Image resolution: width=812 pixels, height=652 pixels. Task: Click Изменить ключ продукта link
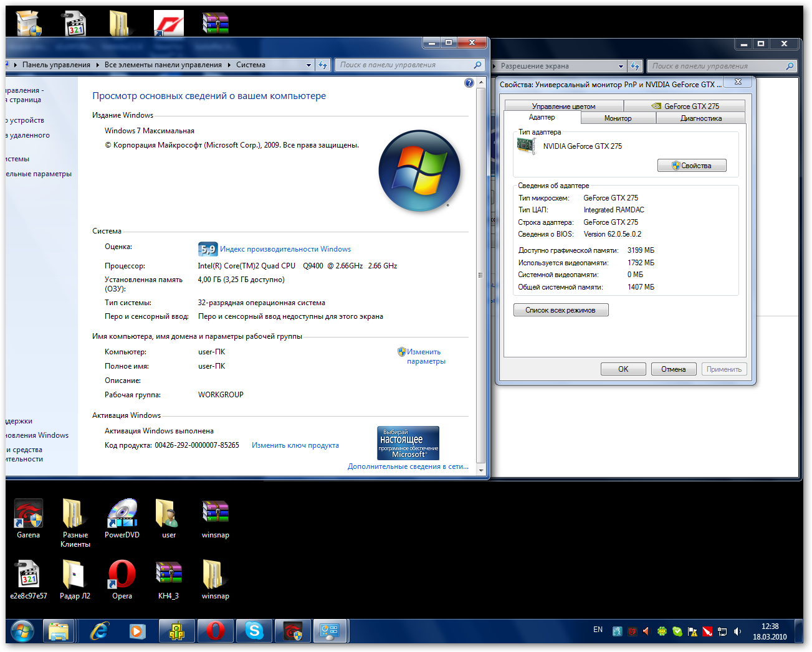coord(295,445)
